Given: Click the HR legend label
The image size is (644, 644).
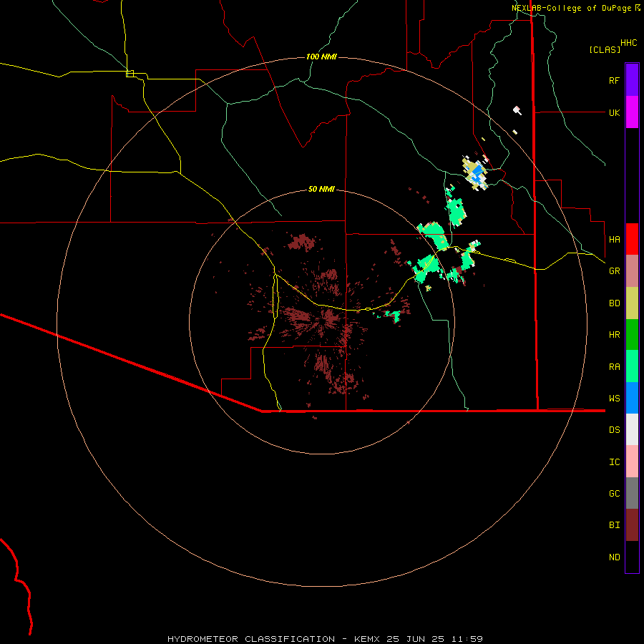Looking at the screenshot, I should coord(615,335).
